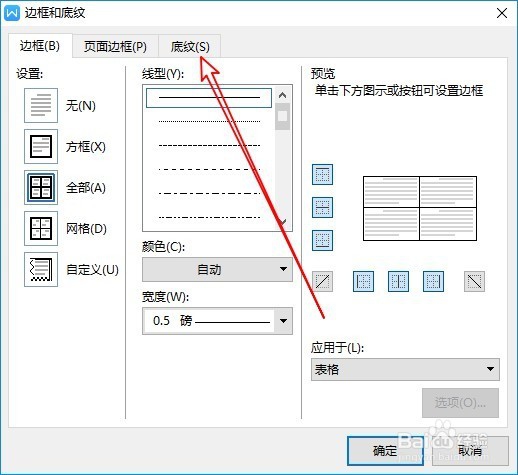Screen dimensions: 518x475
Task: Toggle the diagonal down border button
Action: point(474,282)
